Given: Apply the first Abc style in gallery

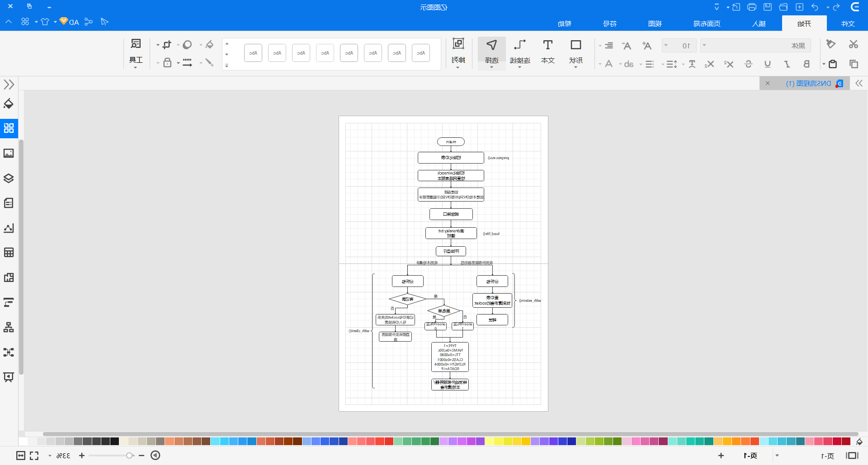Looking at the screenshot, I should [421, 53].
